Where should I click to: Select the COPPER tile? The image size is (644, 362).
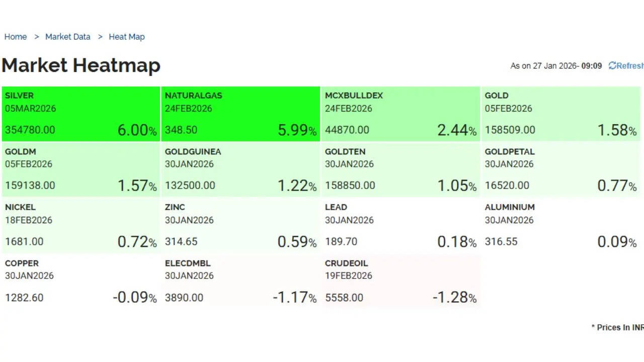point(80,281)
